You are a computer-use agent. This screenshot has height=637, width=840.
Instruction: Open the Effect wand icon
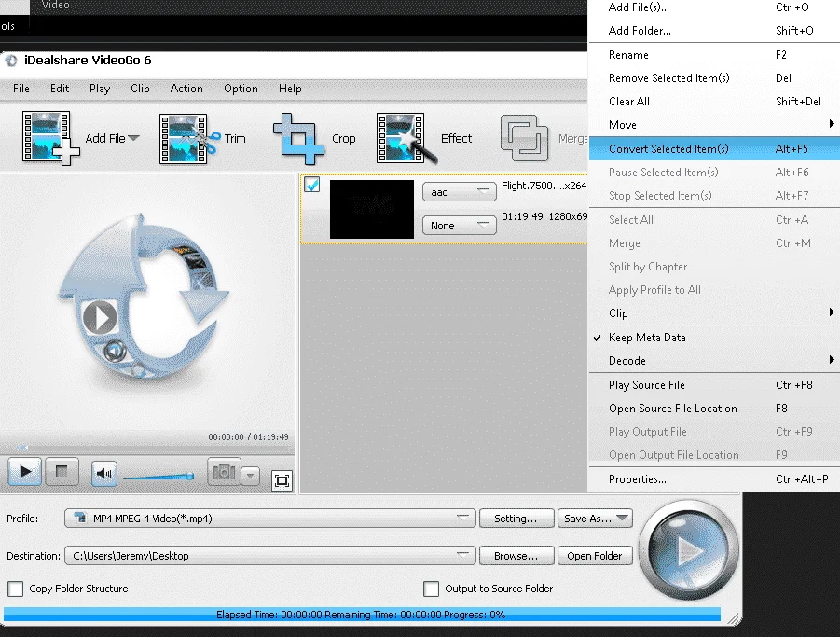click(x=406, y=138)
